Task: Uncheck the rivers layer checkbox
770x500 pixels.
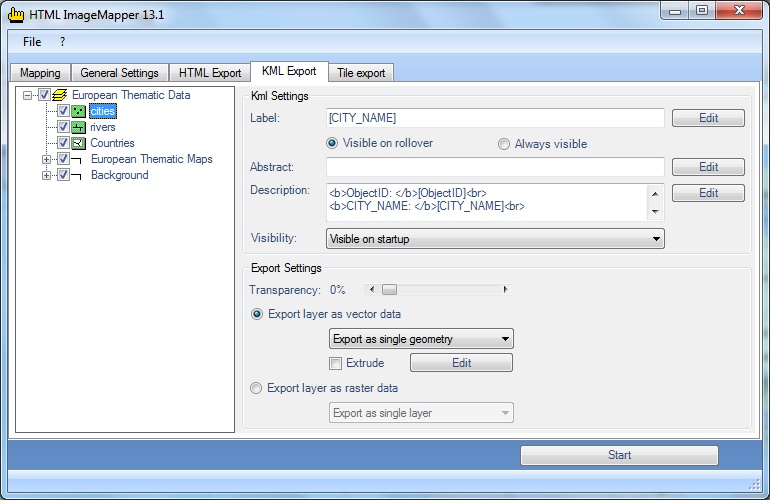Action: (63, 127)
